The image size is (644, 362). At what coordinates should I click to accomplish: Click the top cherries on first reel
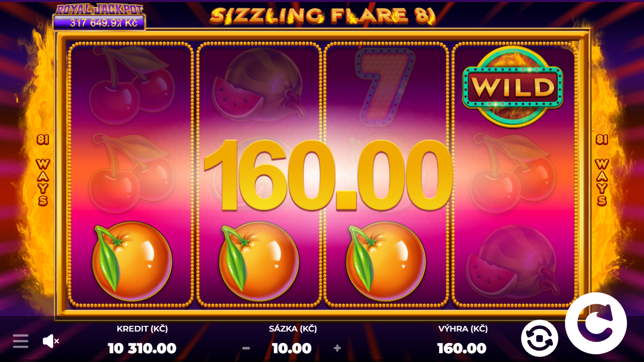pos(132,84)
